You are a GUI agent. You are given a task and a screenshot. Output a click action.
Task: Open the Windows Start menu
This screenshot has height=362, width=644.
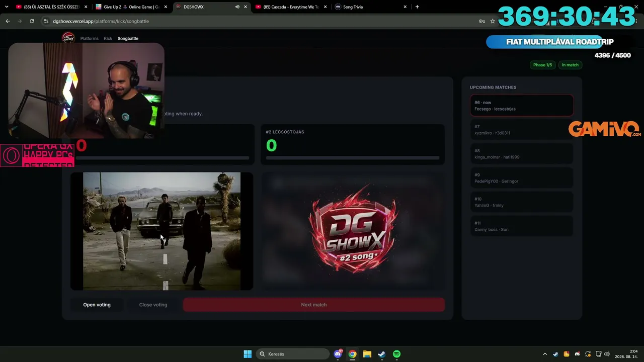tap(248, 354)
